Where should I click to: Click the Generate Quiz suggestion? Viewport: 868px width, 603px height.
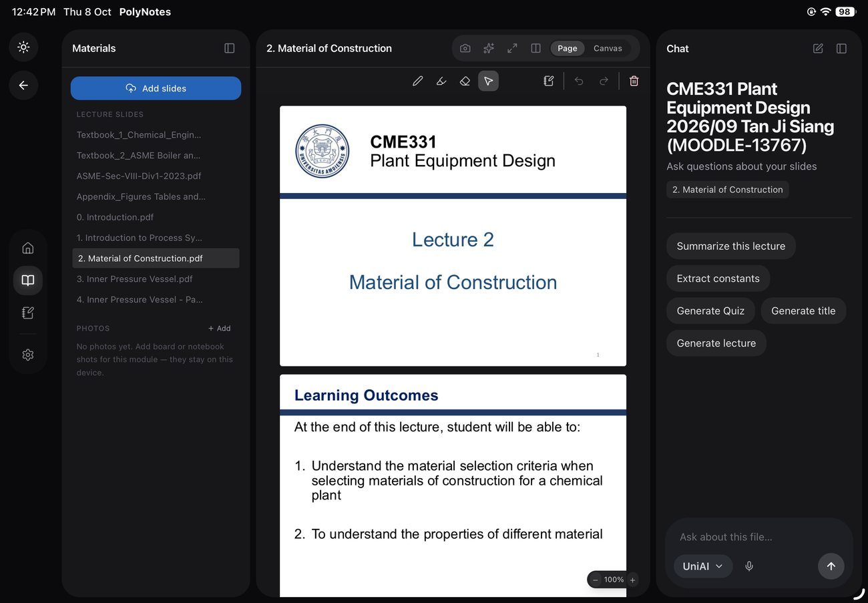pos(710,311)
